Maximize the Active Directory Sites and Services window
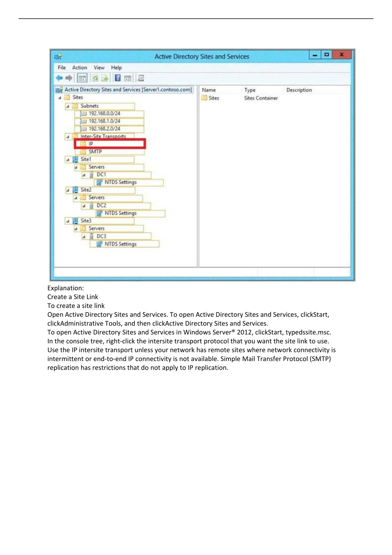The image size is (392, 555). [x=326, y=55]
